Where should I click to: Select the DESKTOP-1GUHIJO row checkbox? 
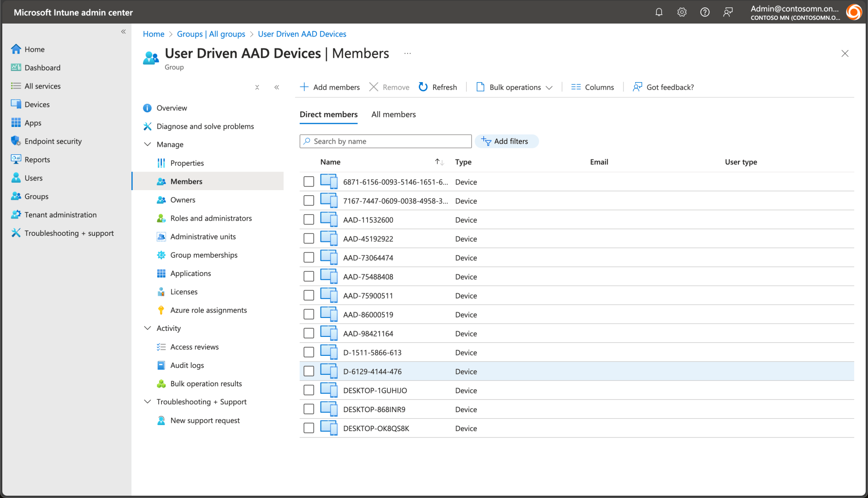pyautogui.click(x=309, y=390)
